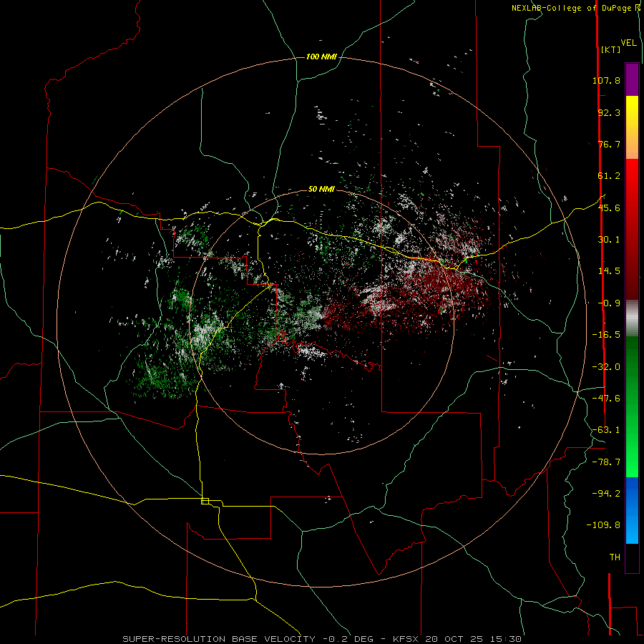This screenshot has width=644, height=644.
Task: Click the red segment of the color bar
Action: 632,229
